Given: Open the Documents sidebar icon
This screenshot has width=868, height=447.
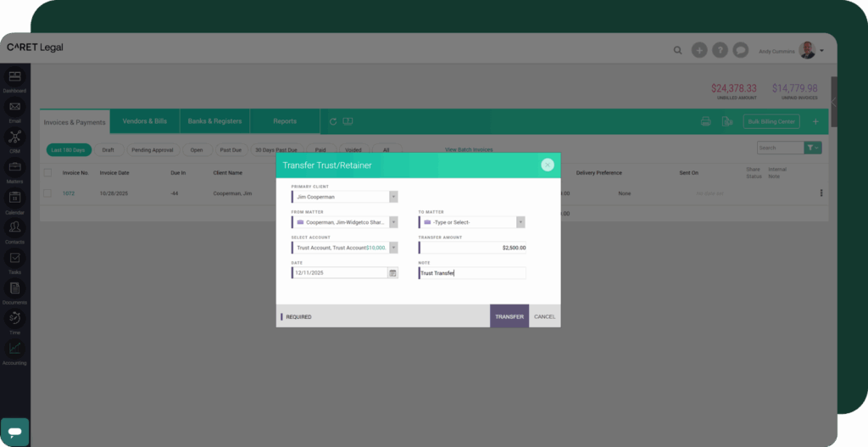Looking at the screenshot, I should 14,288.
